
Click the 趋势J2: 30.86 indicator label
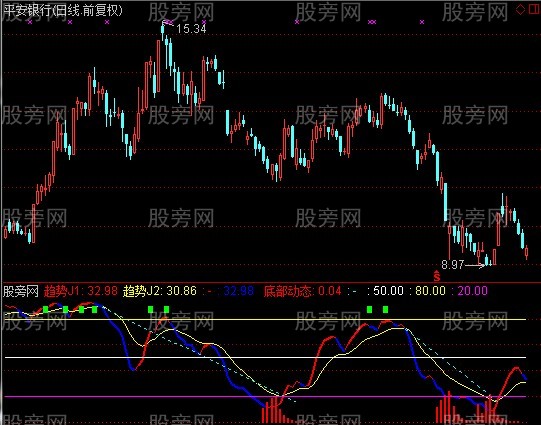click(x=160, y=291)
